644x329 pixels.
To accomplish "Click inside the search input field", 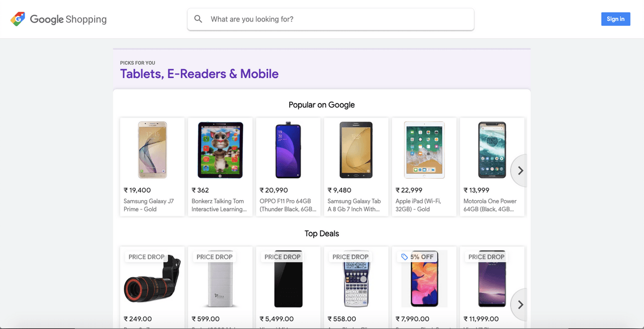I will coord(330,19).
